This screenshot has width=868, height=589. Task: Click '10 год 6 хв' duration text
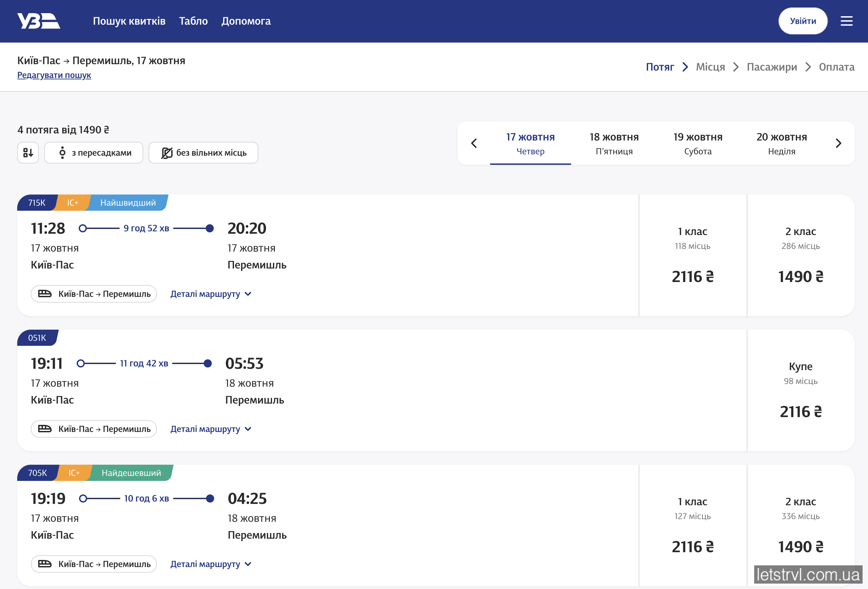click(146, 498)
